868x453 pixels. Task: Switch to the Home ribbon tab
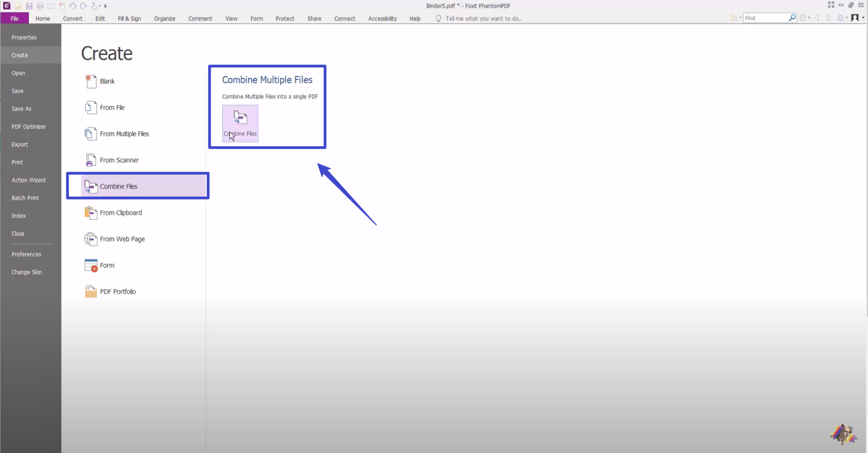43,19
